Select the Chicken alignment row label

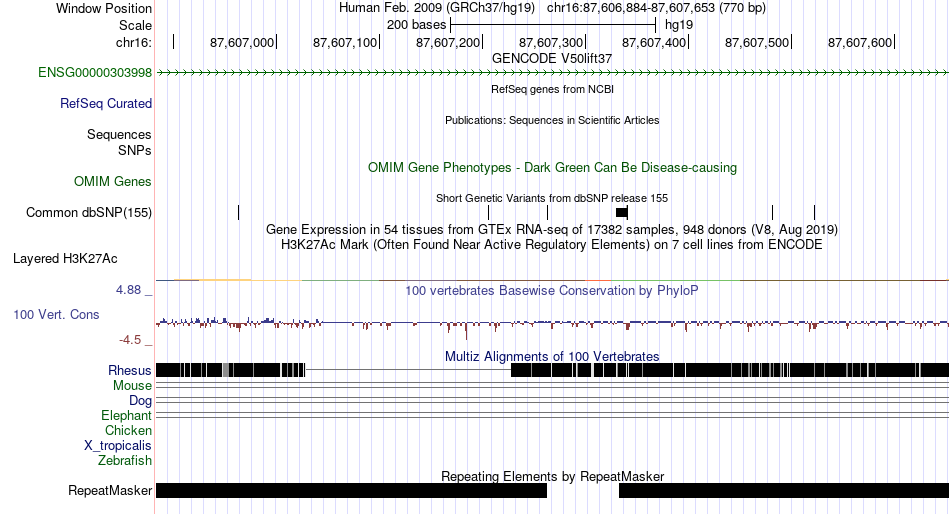click(x=128, y=430)
